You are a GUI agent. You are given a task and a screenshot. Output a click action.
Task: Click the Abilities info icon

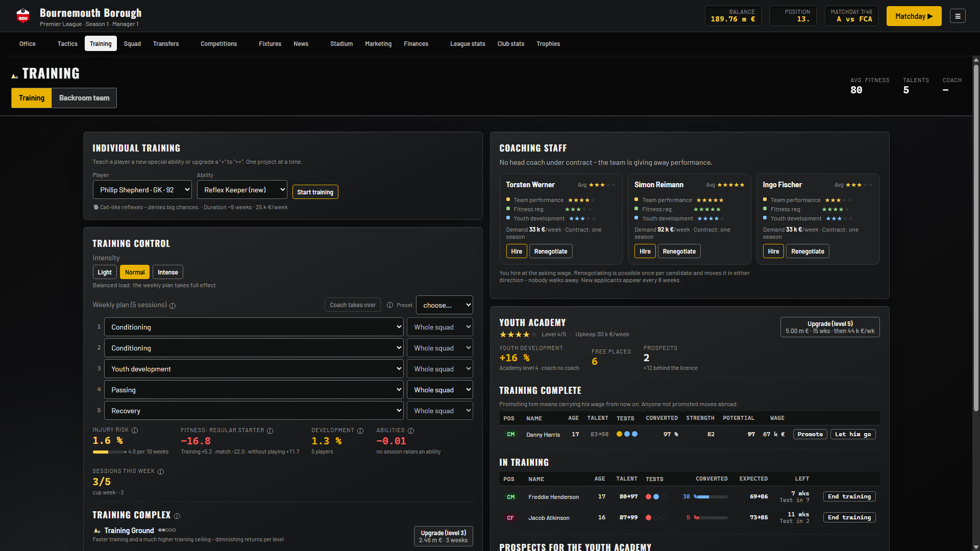click(x=411, y=431)
